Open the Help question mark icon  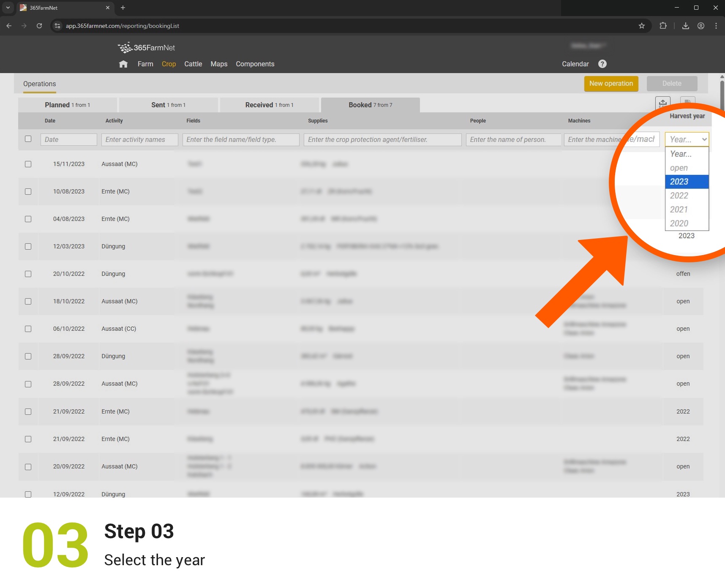(602, 64)
